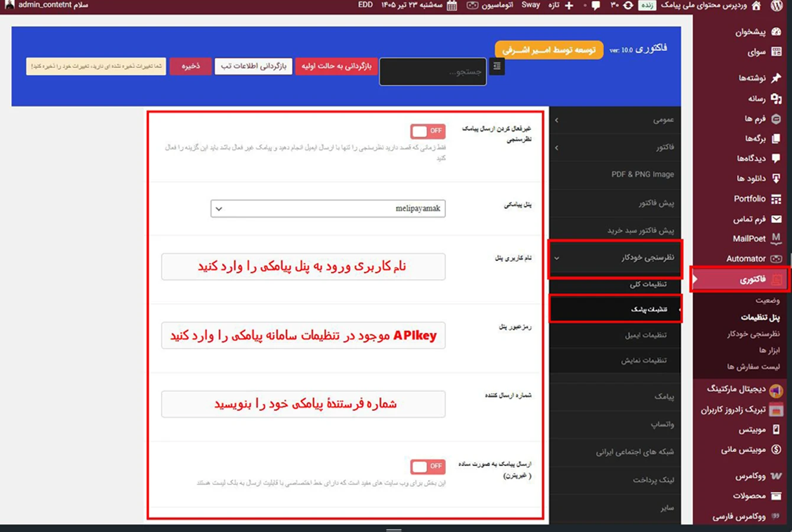Open دیجیتال مارکتینگ megaphone icon
792x532 pixels.
(x=777, y=390)
